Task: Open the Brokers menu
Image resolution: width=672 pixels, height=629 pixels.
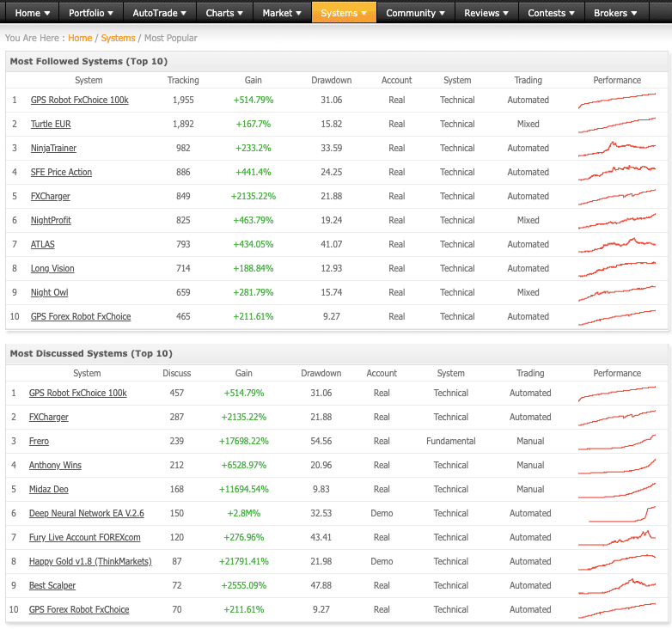Action: coord(615,13)
